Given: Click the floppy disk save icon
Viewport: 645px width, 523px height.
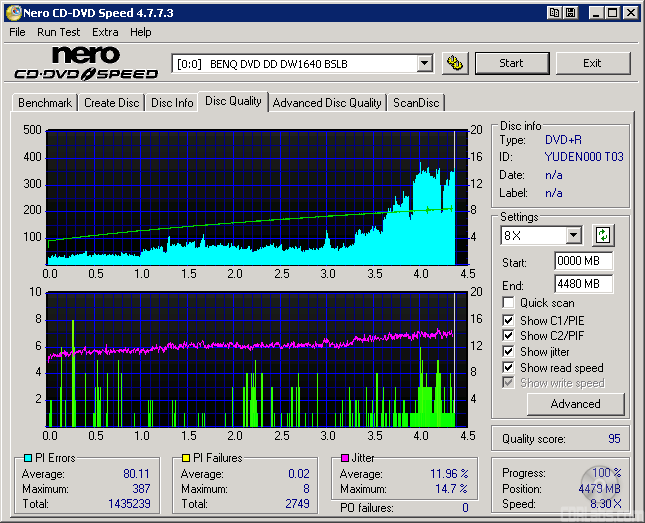Looking at the screenshot, I should click(570, 12).
